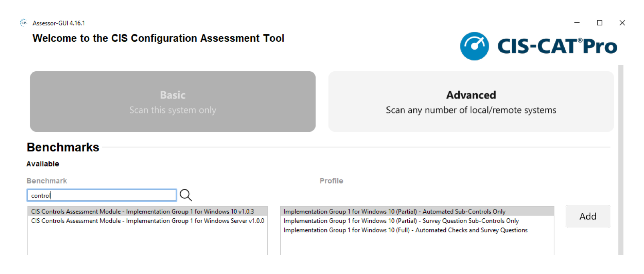Close the Assessor-GUI window

click(x=622, y=23)
